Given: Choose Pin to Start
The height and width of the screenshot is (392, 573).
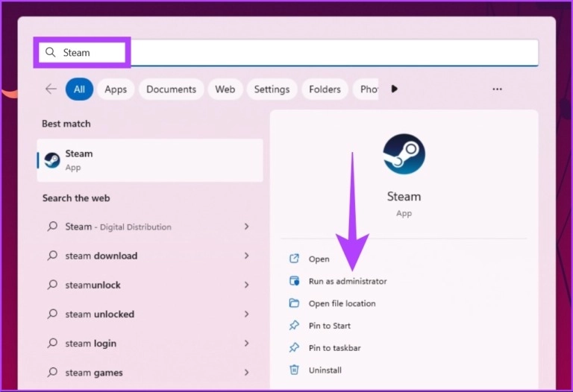Looking at the screenshot, I should click(330, 326).
